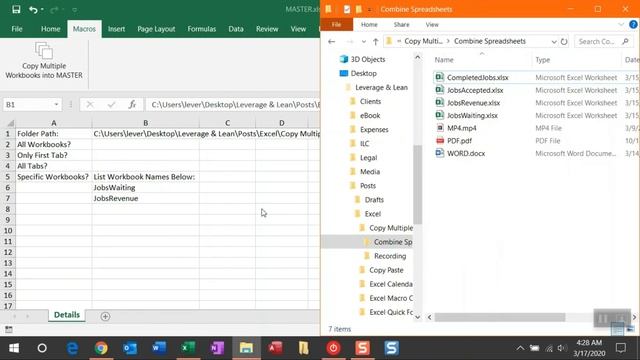This screenshot has height=360, width=640.
Task: Expand the Explorer ribbon chevron
Action: [x=621, y=24]
